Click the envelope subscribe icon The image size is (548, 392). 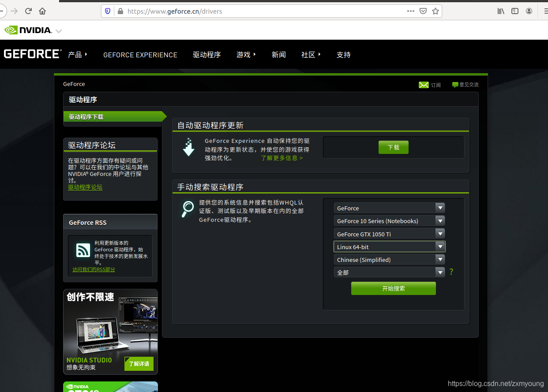(x=424, y=85)
